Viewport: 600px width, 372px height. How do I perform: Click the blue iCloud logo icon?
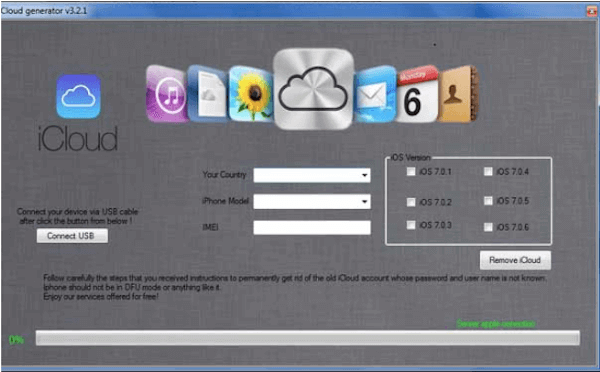point(78,96)
